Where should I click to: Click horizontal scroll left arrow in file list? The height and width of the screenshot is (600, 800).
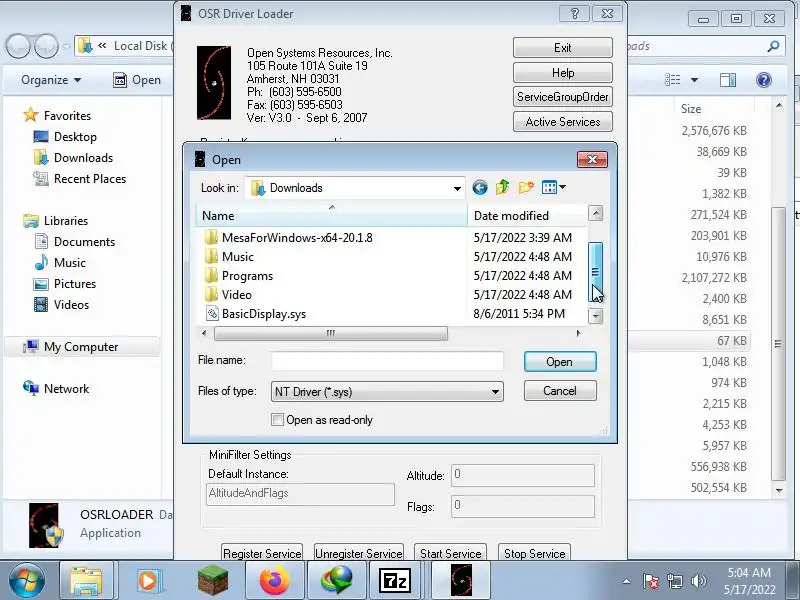204,334
